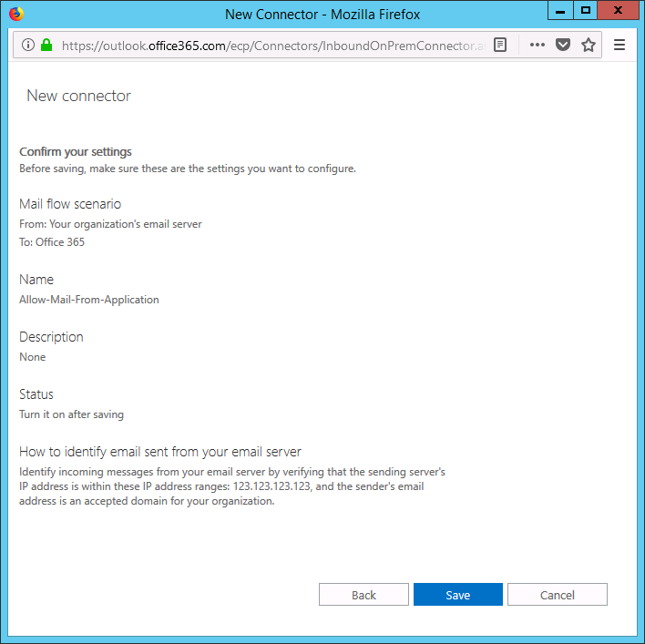Save page to Pocket icon

pos(563,45)
